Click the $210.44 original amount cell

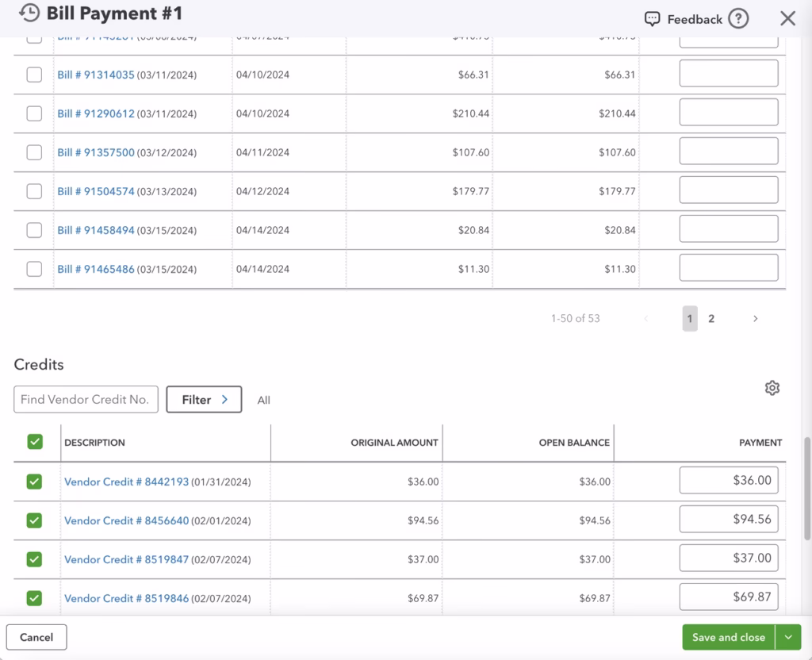click(x=471, y=113)
